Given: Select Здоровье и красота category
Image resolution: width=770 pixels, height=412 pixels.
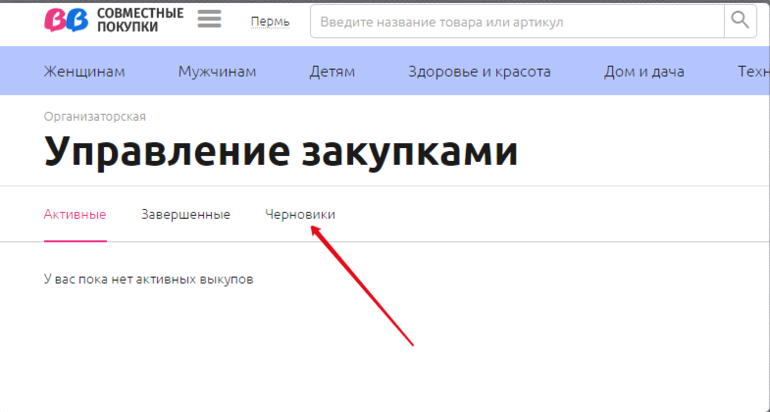Looking at the screenshot, I should pos(479,71).
